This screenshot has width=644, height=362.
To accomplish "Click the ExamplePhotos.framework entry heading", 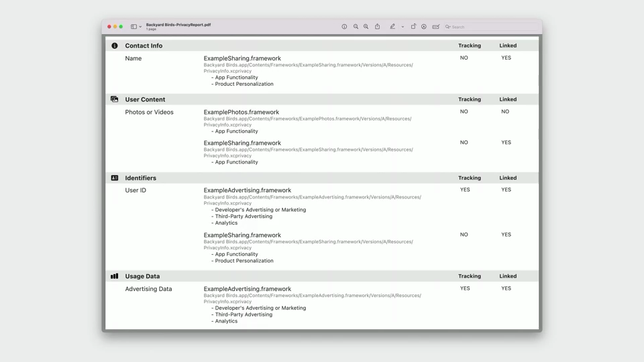I will click(241, 112).
